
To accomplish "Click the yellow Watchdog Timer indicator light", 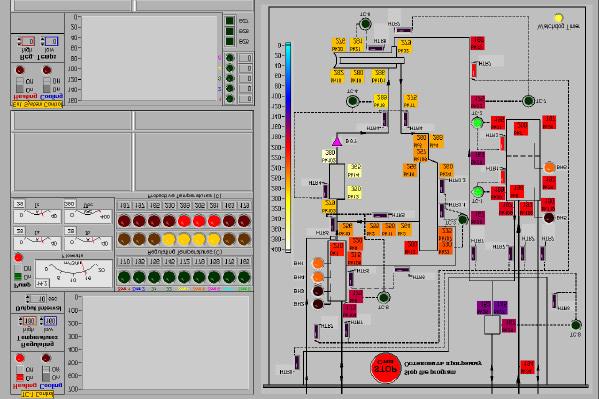I will (x=558, y=18).
